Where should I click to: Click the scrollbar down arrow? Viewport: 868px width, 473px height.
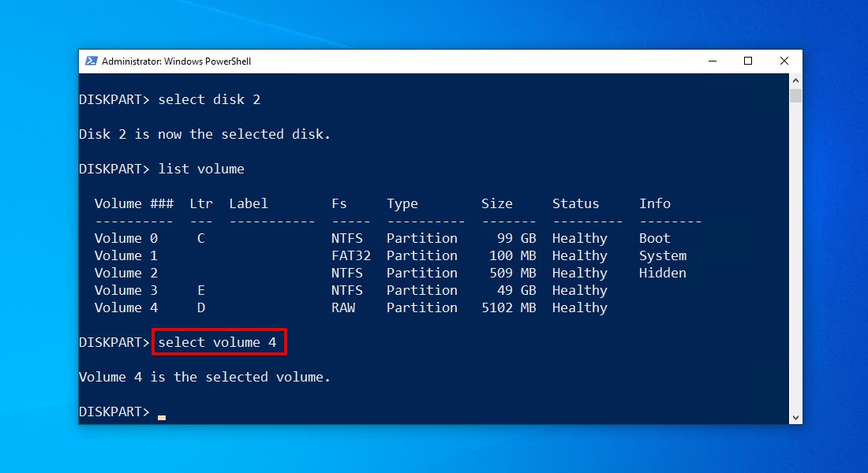coord(795,418)
